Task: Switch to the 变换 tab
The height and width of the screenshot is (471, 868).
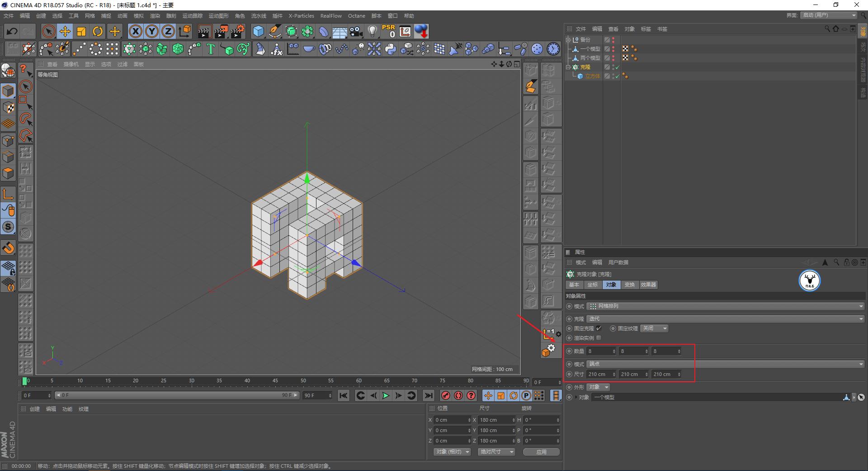Action: 629,285
